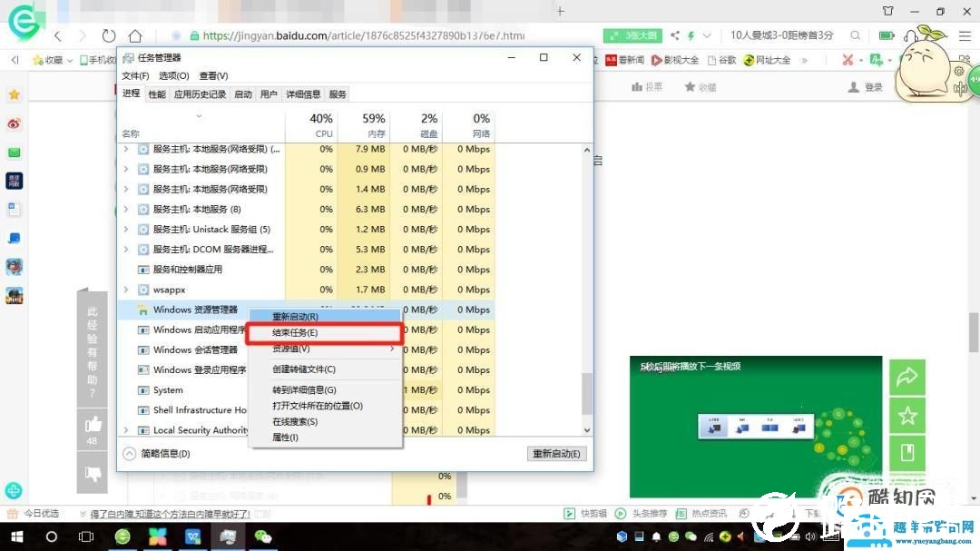Click the process list scrollbar up arrow

587,150
